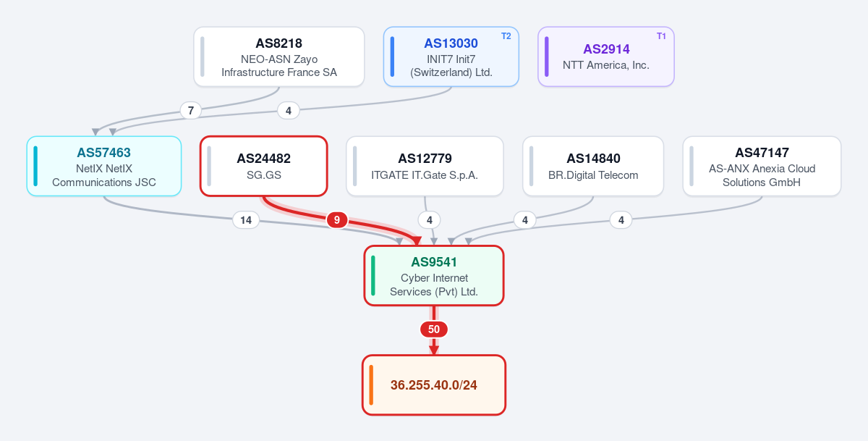This screenshot has width=868, height=441.
Task: Select the AS47147 Anexia Cloud node
Action: [x=762, y=166]
